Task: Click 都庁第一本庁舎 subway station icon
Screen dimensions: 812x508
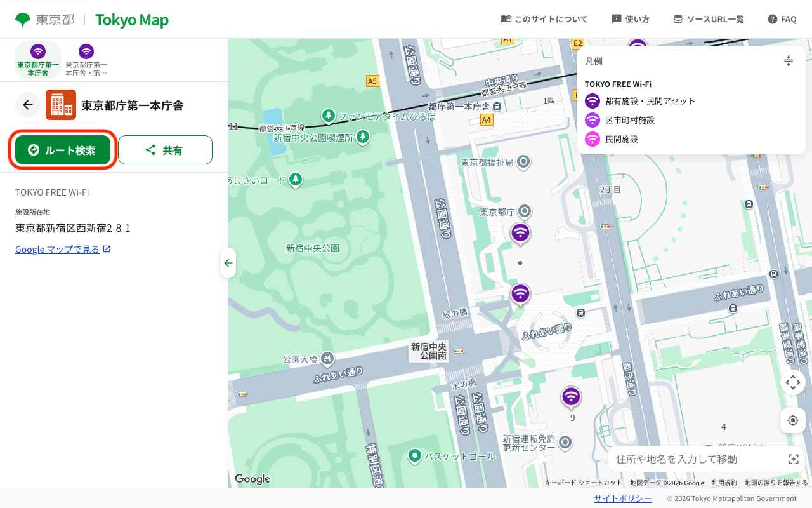Action: (x=497, y=106)
